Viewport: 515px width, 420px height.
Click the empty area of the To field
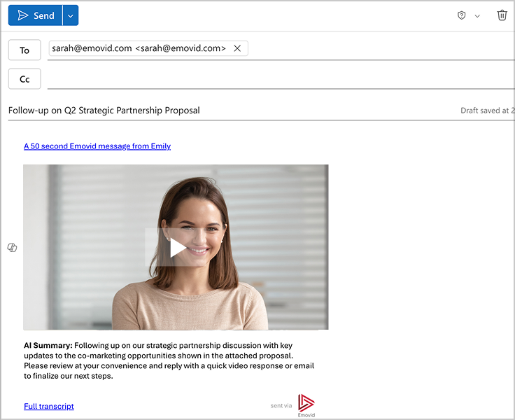coord(378,49)
